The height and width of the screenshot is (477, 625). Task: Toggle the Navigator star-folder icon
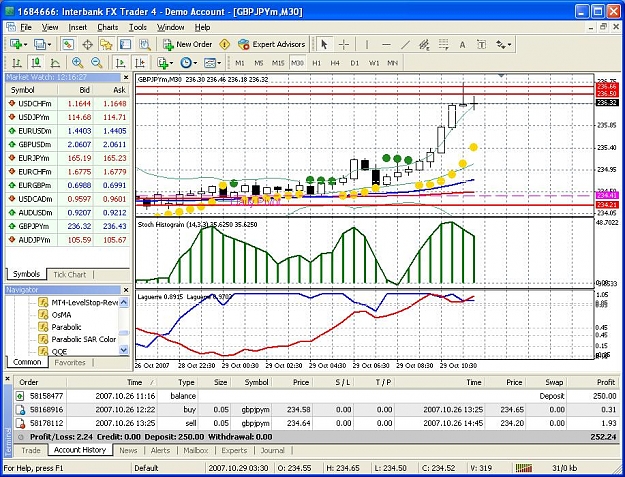coord(106,44)
